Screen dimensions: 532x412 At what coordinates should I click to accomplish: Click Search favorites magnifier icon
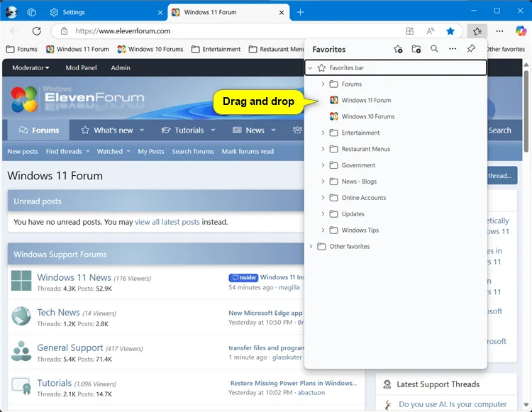tap(434, 49)
